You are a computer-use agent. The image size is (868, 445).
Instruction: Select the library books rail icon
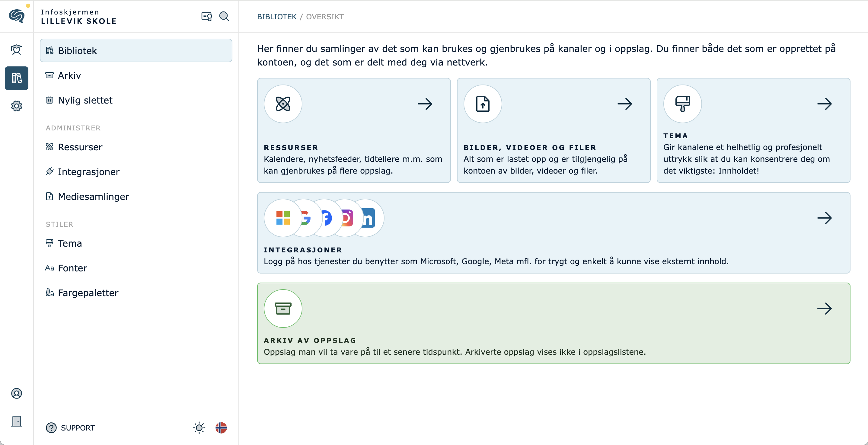tap(16, 78)
